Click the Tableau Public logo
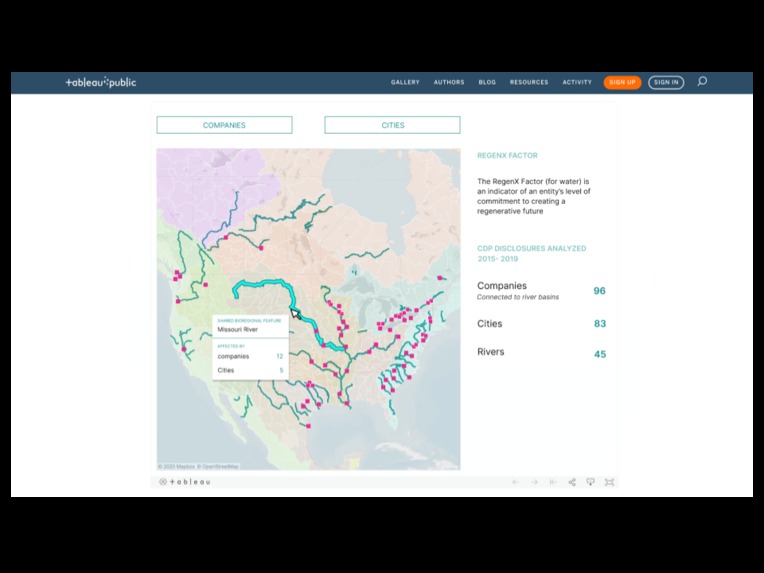764x573 pixels. (101, 82)
